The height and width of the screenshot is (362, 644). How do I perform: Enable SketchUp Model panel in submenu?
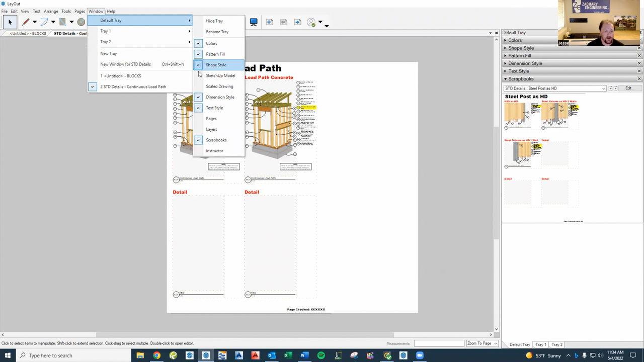coord(219,75)
